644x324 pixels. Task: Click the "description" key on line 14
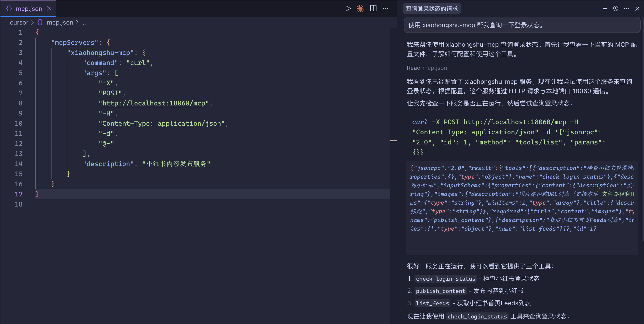point(108,164)
